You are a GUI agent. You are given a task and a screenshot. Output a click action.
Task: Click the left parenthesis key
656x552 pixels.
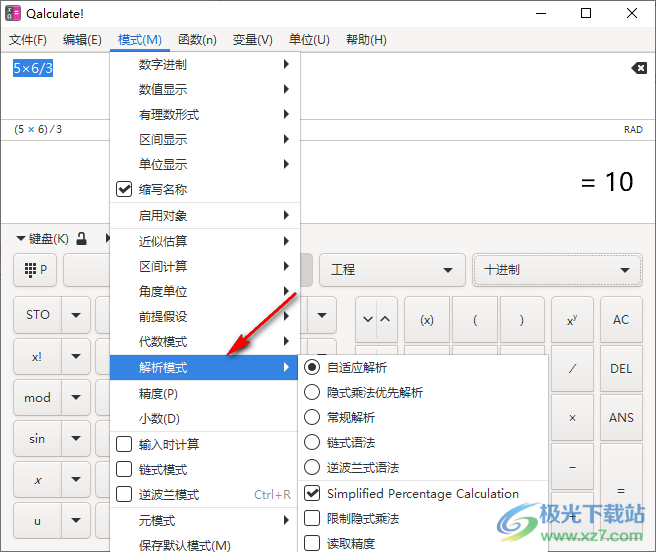(475, 320)
